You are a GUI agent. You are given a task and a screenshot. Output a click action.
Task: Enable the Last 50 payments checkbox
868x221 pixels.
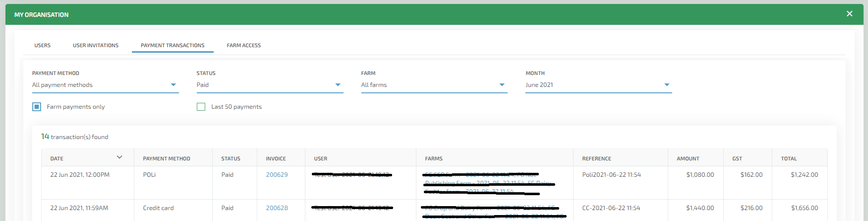tap(201, 107)
